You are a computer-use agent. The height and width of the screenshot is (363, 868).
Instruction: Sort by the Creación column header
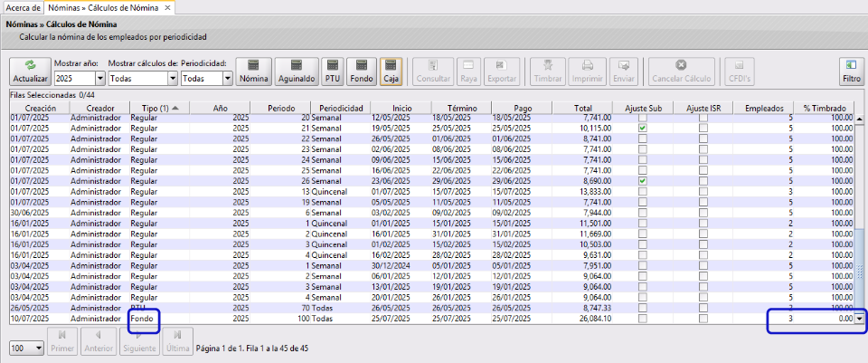coord(41,108)
